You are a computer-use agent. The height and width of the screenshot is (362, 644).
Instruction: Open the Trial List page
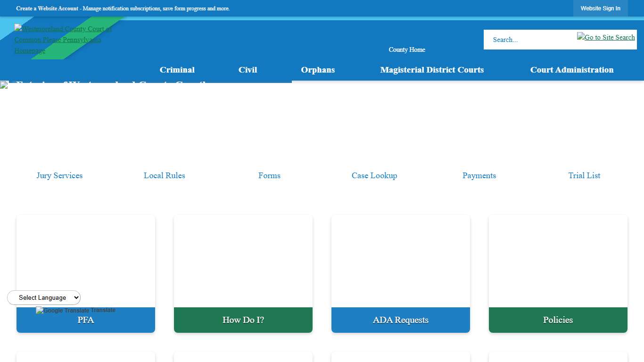pyautogui.click(x=584, y=175)
